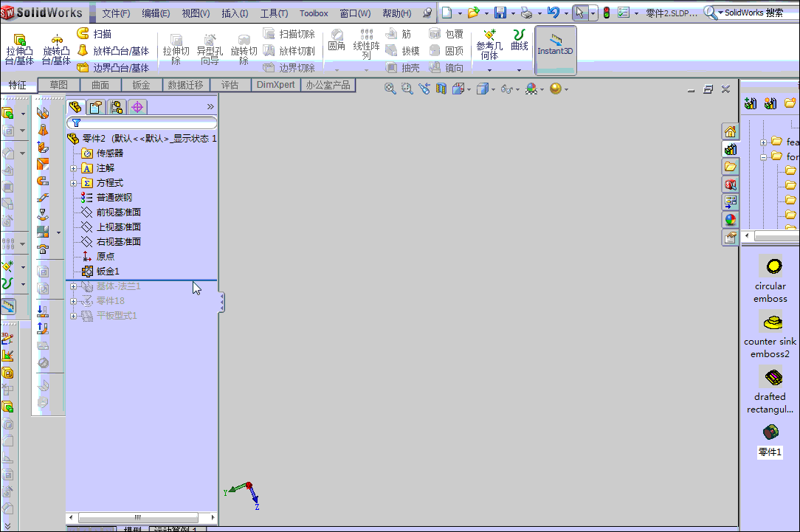Screen dimensions: 800x532
Task: Switch to the ConfigurationManager tab
Action: (117, 106)
